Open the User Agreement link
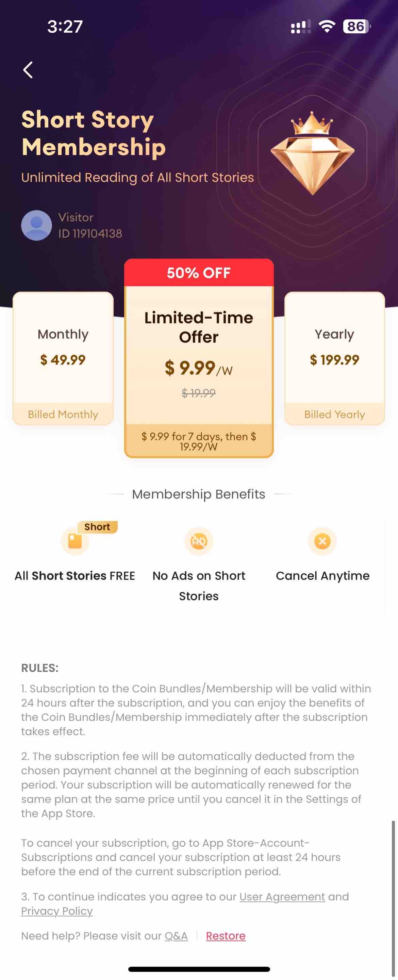 [x=282, y=897]
